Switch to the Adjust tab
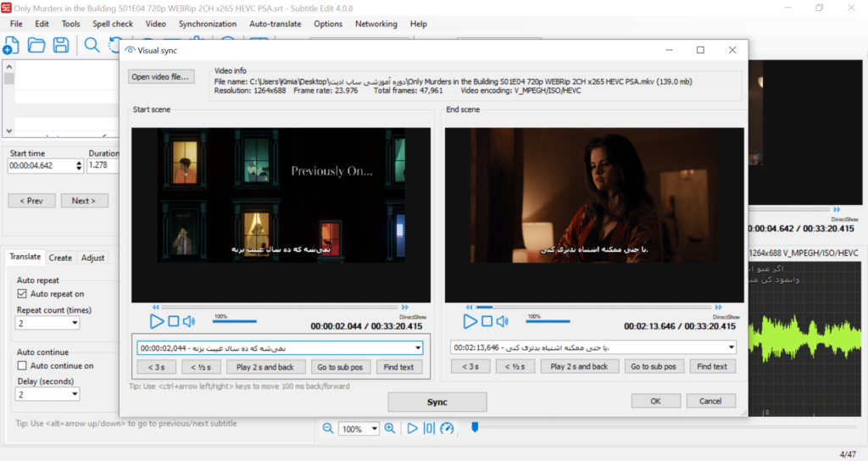Viewport: 868px width, 461px height. pos(92,258)
